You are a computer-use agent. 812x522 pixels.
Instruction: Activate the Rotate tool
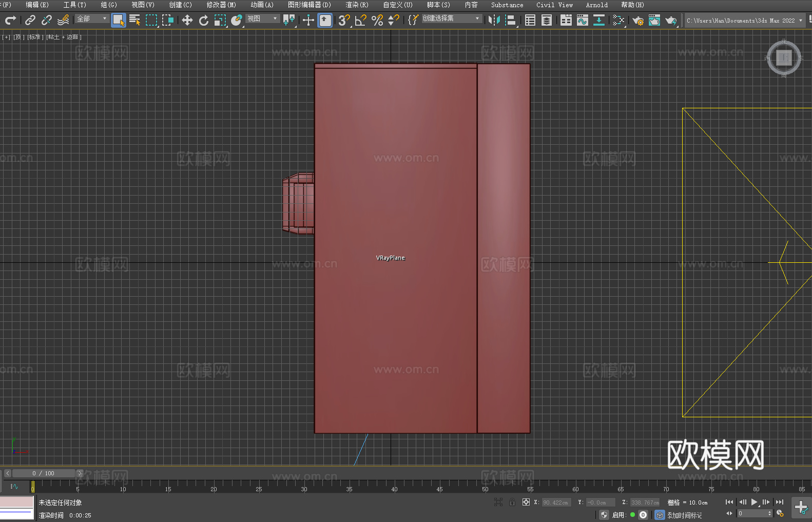(x=204, y=21)
